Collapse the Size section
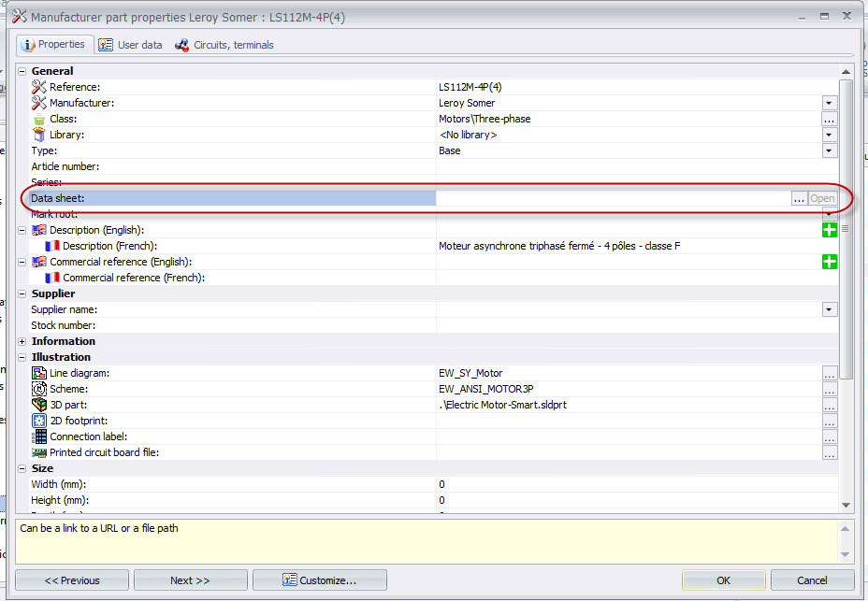 click(22, 468)
